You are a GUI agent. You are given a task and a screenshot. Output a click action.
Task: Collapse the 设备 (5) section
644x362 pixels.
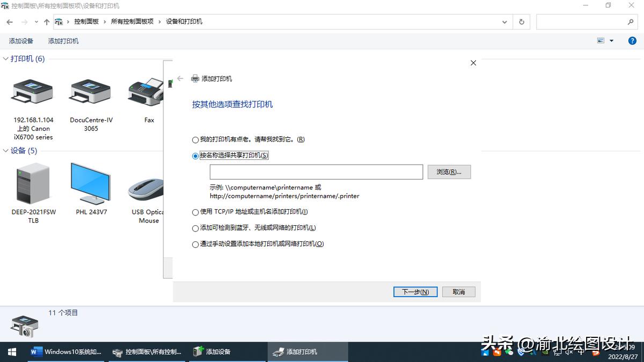[5, 151]
